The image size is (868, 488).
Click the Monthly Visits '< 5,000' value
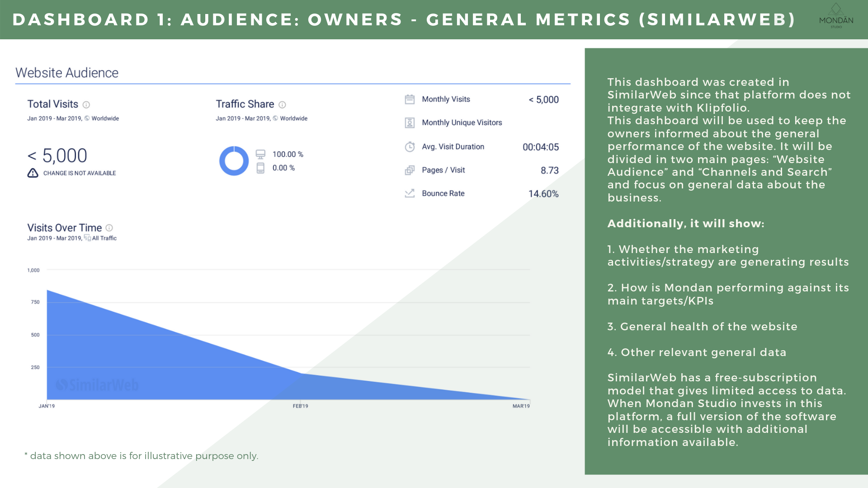544,100
